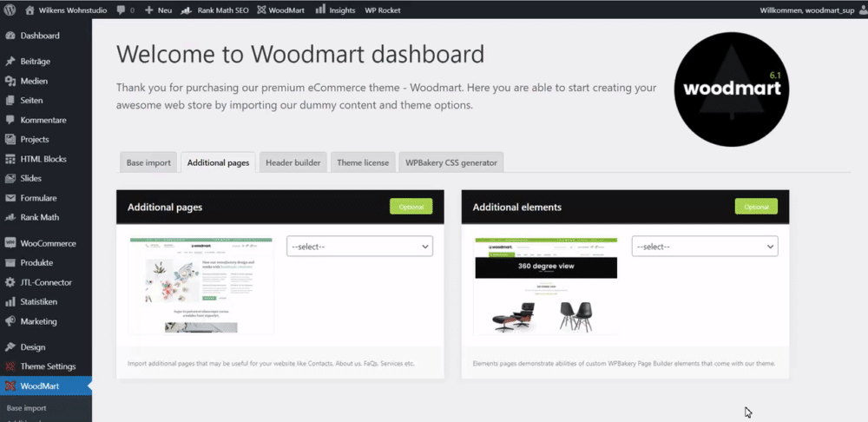Click the WooCommerce woo icon
Image resolution: width=868 pixels, height=422 pixels.
[10, 243]
